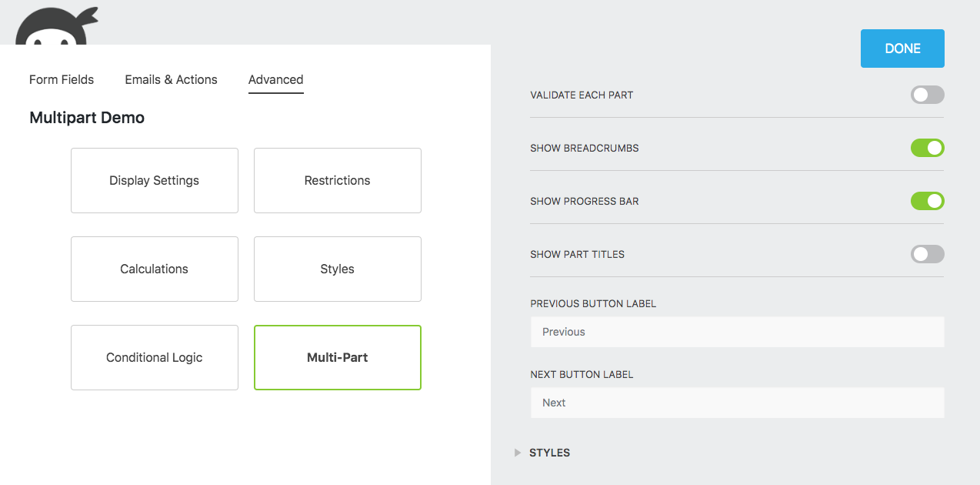Toggle Validate Each Part on
The height and width of the screenshot is (485, 980).
pos(927,95)
